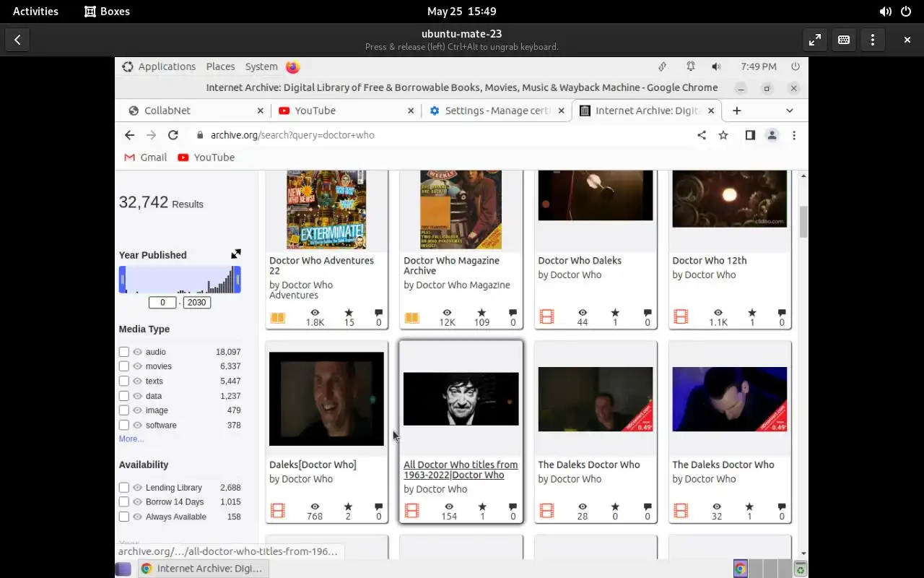Switch to the Settings - Manage certificates tab
The width and height of the screenshot is (924, 578).
click(x=497, y=111)
